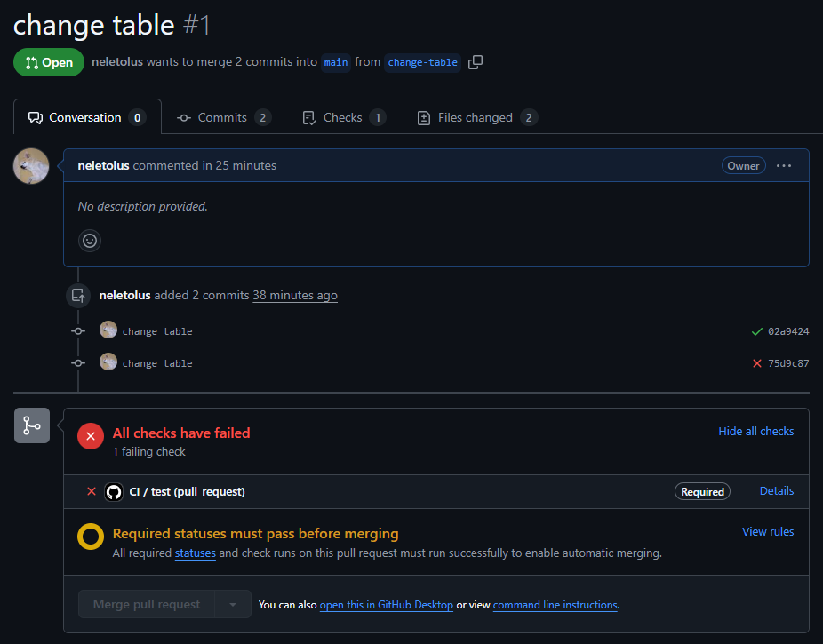This screenshot has width=823, height=644.
Task: Copy the change-table branch name icon
Action: tap(475, 62)
